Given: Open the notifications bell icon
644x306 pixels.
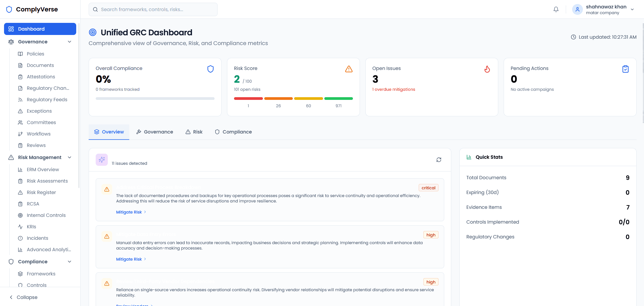Looking at the screenshot, I should [556, 9].
